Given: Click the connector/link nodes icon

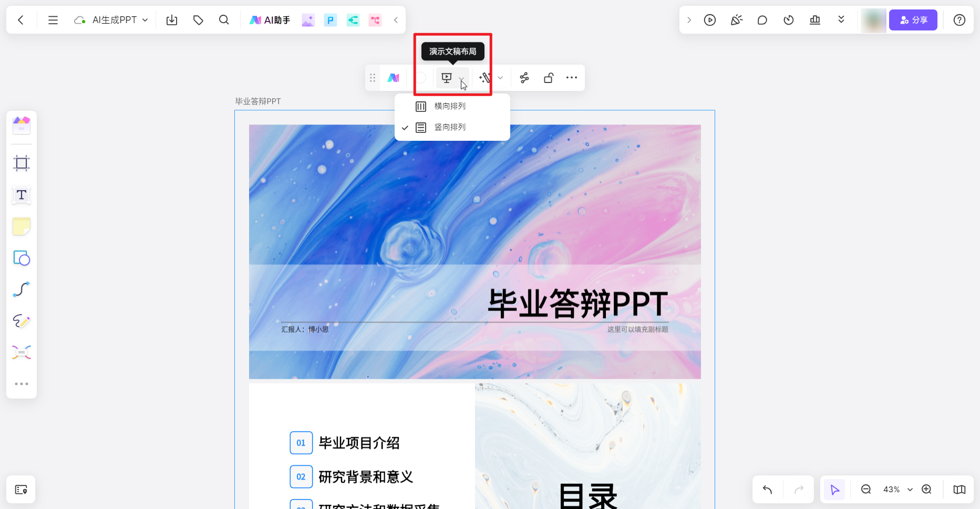Looking at the screenshot, I should click(524, 78).
